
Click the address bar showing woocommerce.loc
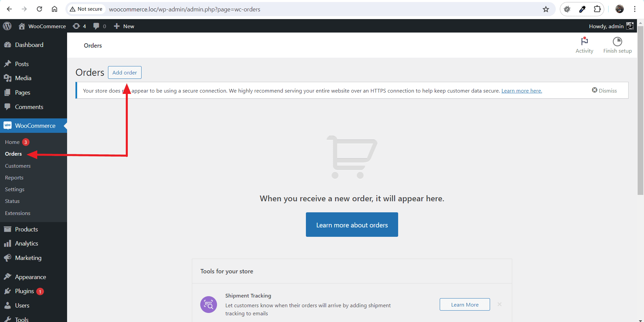point(184,9)
